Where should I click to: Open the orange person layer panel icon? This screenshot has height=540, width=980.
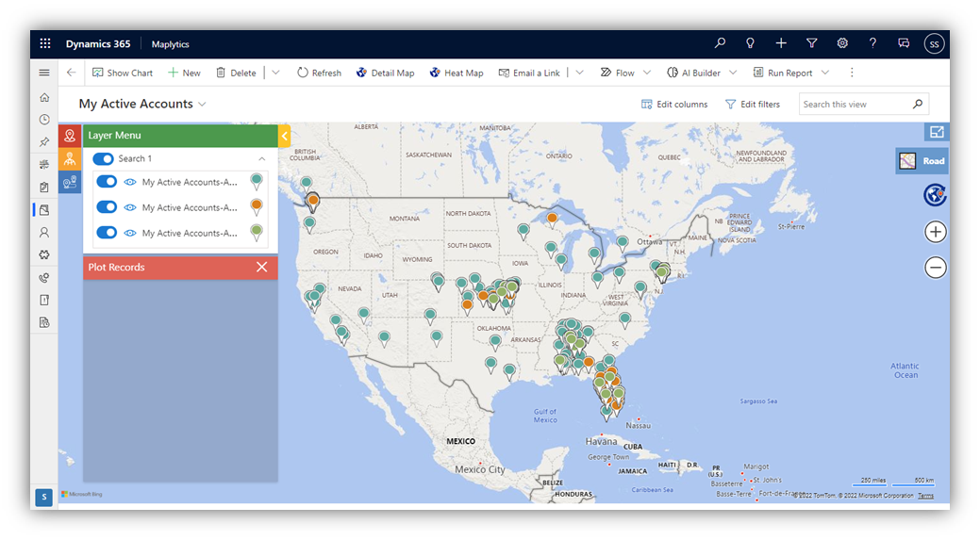[70, 158]
